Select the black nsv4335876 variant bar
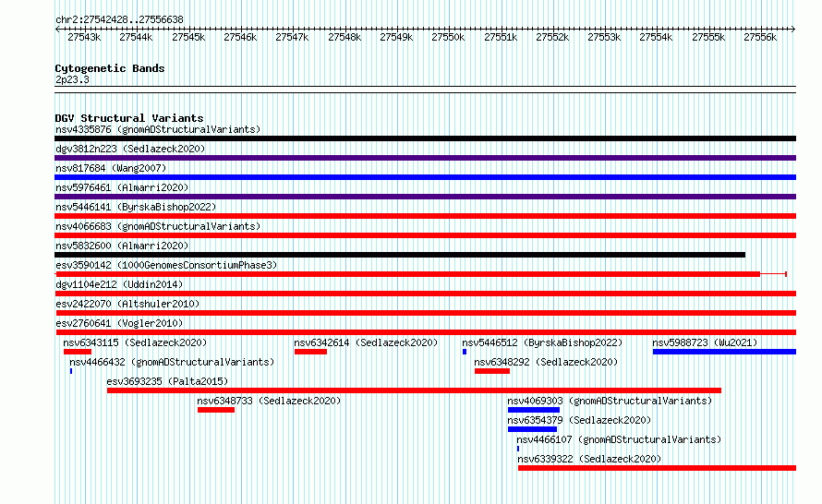Image resolution: width=822 pixels, height=504 pixels. coord(425,138)
